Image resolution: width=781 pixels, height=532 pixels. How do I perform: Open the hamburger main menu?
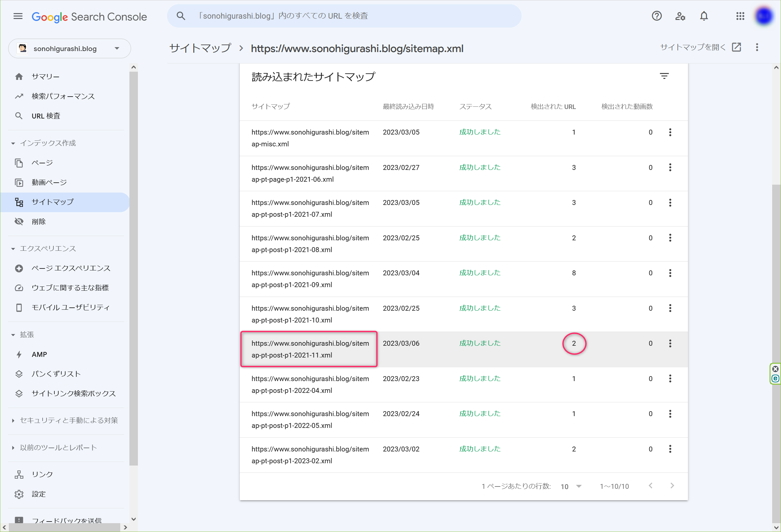(x=18, y=16)
